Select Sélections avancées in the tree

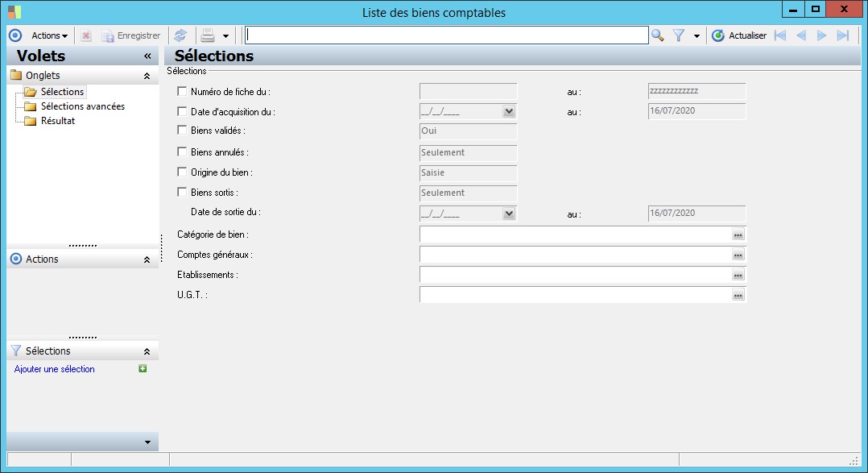point(83,106)
